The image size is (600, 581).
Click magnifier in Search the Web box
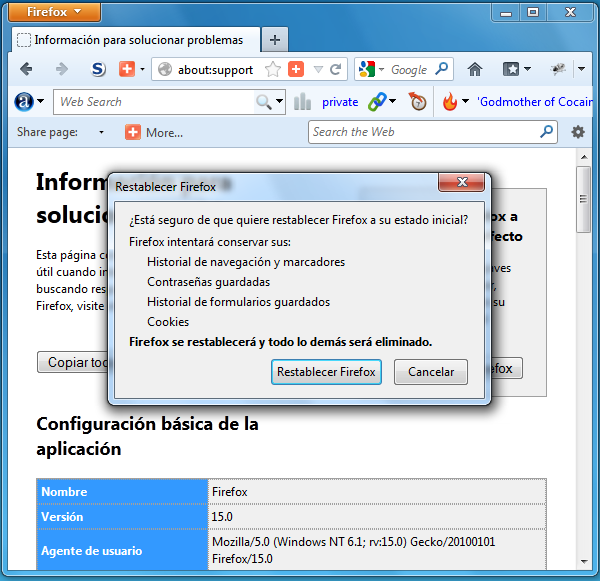[546, 132]
